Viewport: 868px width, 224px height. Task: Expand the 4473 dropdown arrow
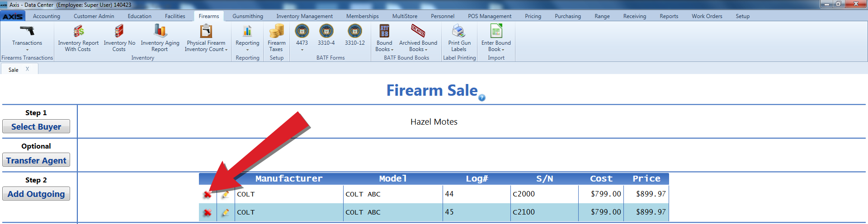[x=302, y=50]
